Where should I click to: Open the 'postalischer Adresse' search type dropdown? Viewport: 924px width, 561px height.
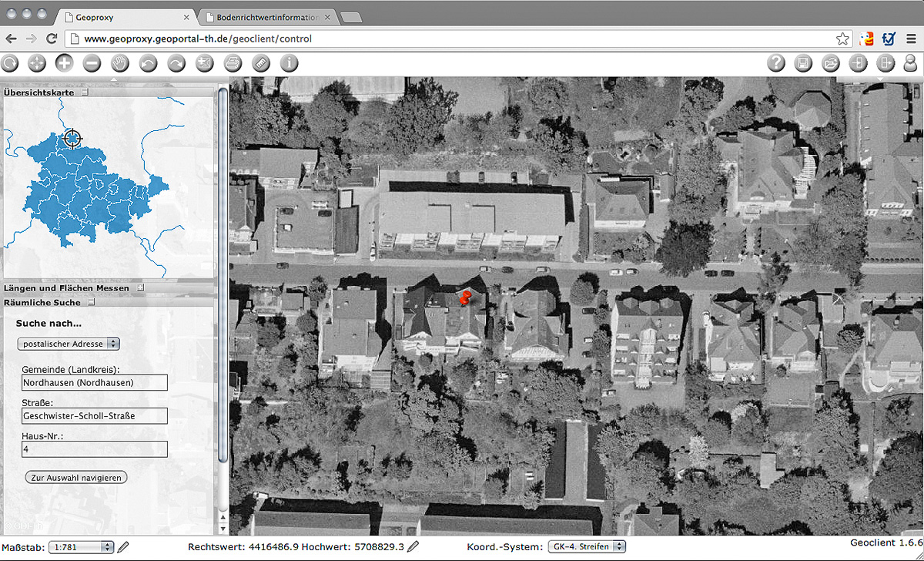click(69, 344)
